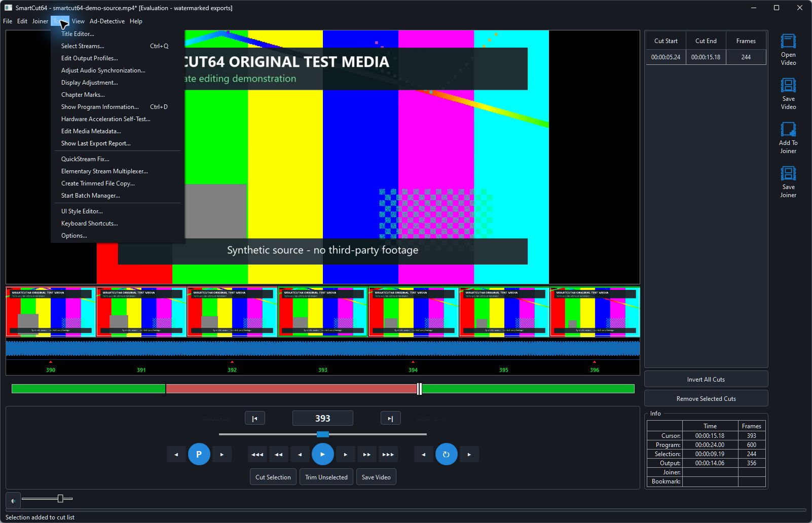Click the Invert All Cuts button

(x=706, y=379)
